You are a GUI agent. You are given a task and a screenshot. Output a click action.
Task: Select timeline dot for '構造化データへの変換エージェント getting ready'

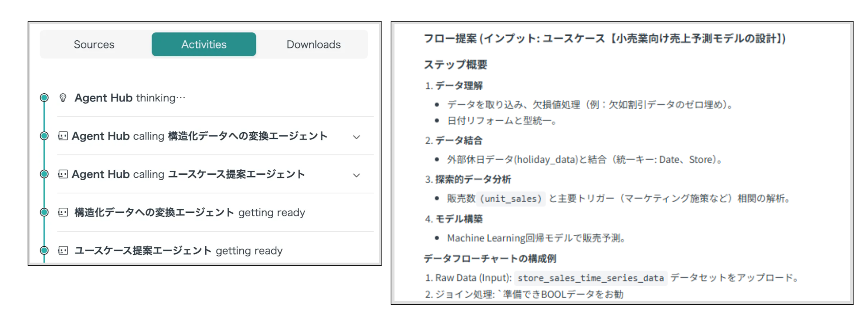[44, 212]
